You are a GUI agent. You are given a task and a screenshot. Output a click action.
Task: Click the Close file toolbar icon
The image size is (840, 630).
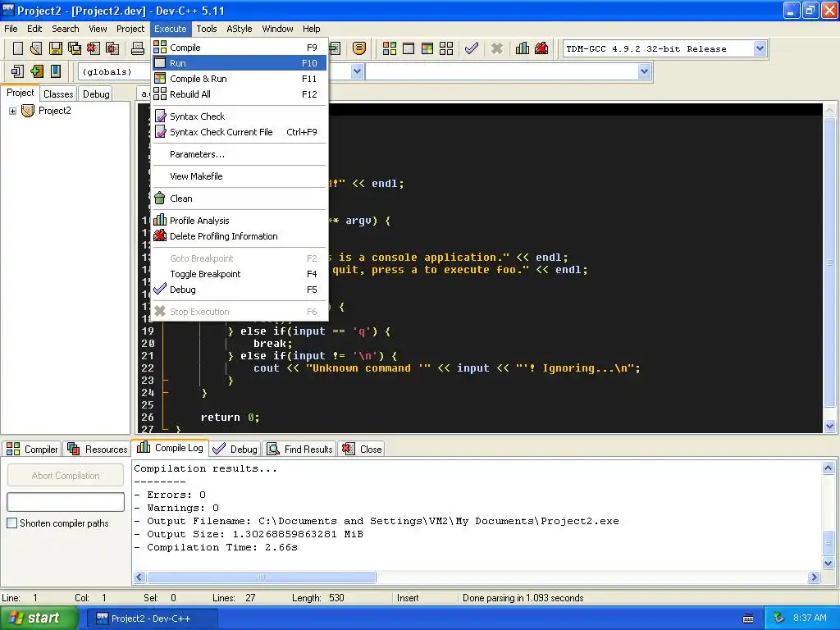94,48
